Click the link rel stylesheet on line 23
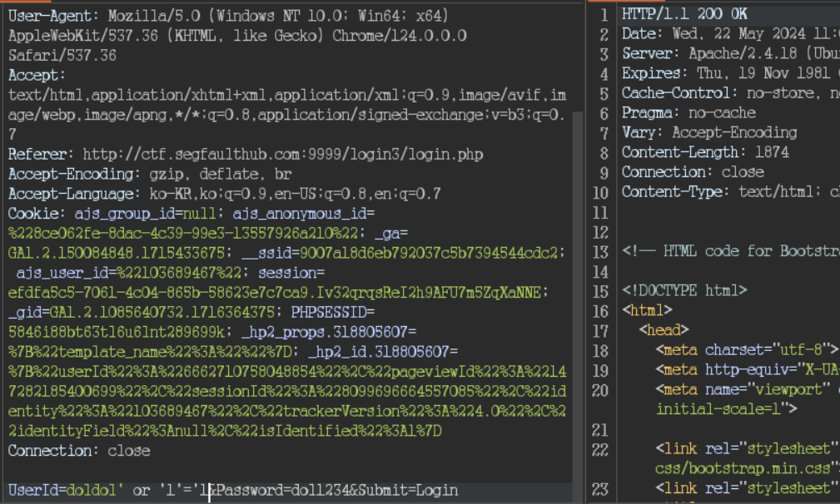The height and width of the screenshot is (504, 840). point(748,488)
